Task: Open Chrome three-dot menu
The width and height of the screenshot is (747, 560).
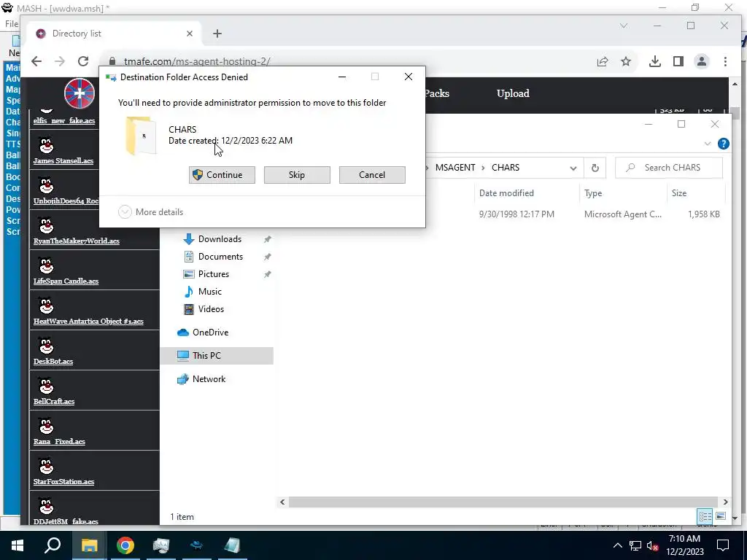Action: point(725,61)
